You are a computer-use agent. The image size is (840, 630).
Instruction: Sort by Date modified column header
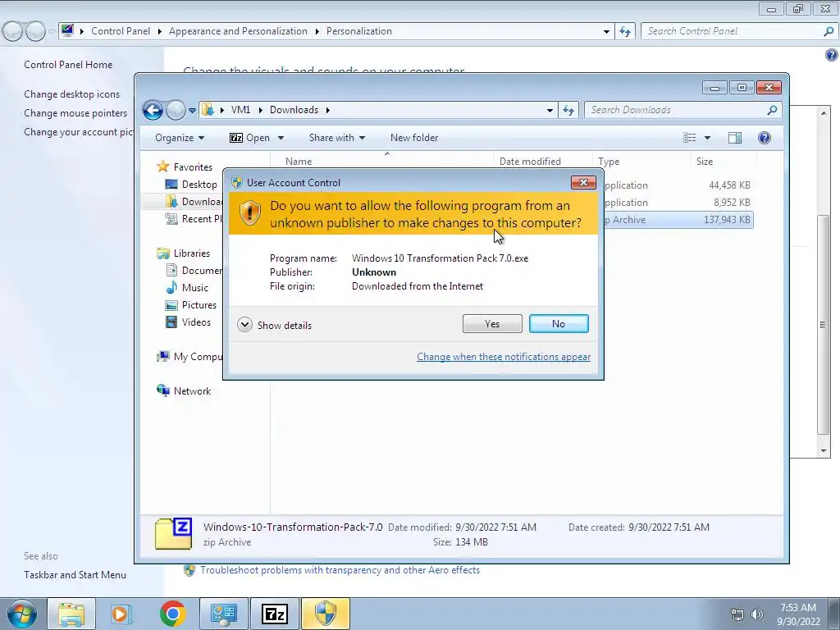(530, 162)
